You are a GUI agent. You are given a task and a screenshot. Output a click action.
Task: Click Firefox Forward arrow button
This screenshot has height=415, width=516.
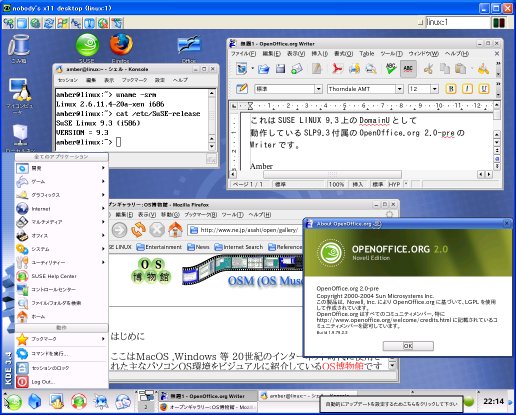point(119,229)
